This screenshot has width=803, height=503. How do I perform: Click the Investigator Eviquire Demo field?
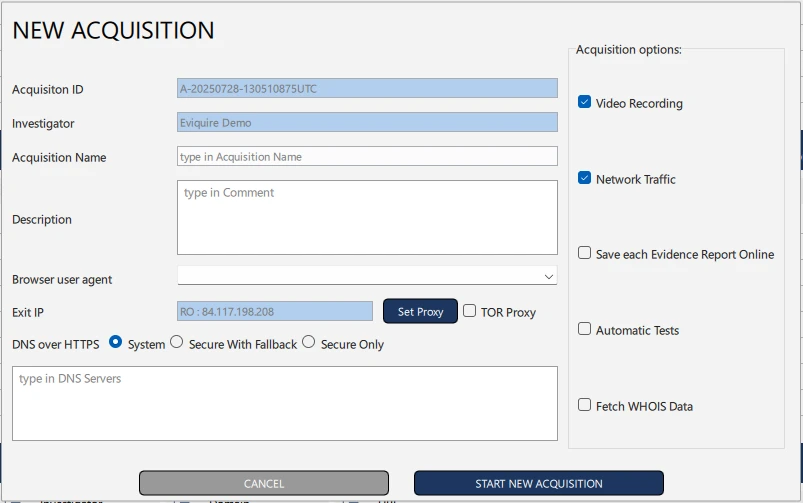(367, 122)
